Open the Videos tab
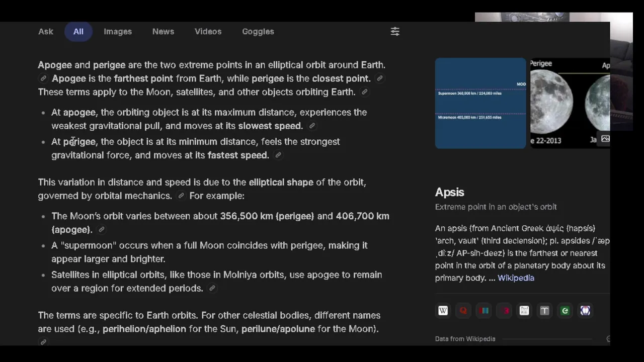 click(x=208, y=31)
